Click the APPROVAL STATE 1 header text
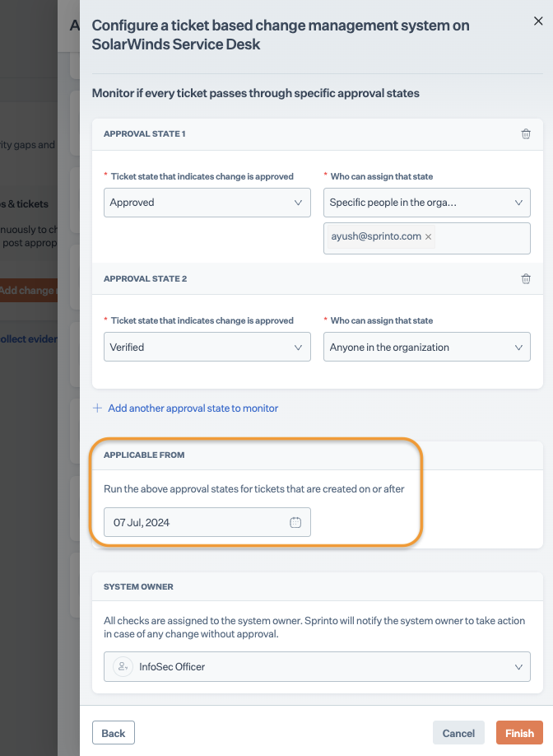Image resolution: width=553 pixels, height=756 pixels. pos(145,134)
